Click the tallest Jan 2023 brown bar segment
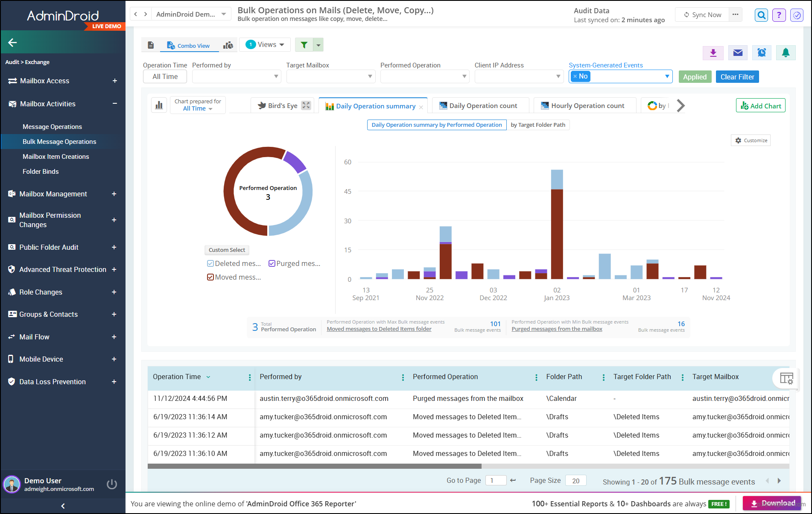Screen dimensions: 812x514 [557, 234]
